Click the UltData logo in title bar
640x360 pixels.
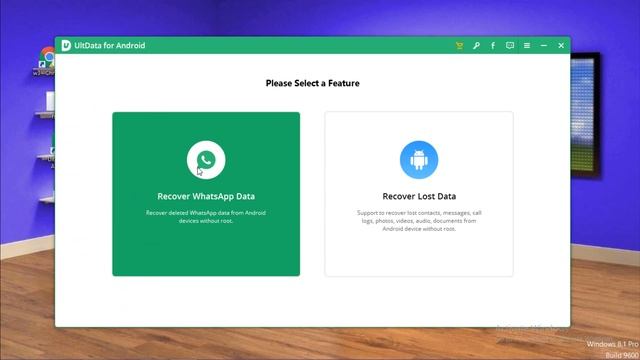click(x=66, y=45)
